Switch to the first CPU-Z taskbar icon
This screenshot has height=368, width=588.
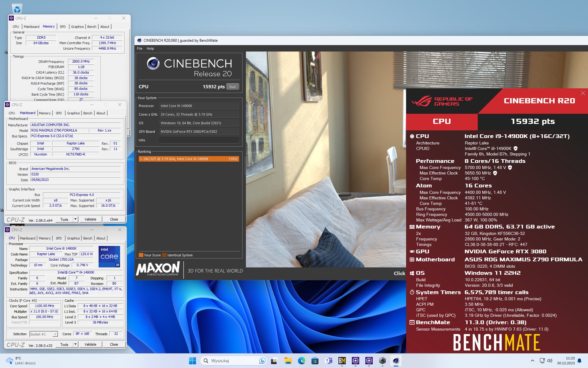click(356, 361)
